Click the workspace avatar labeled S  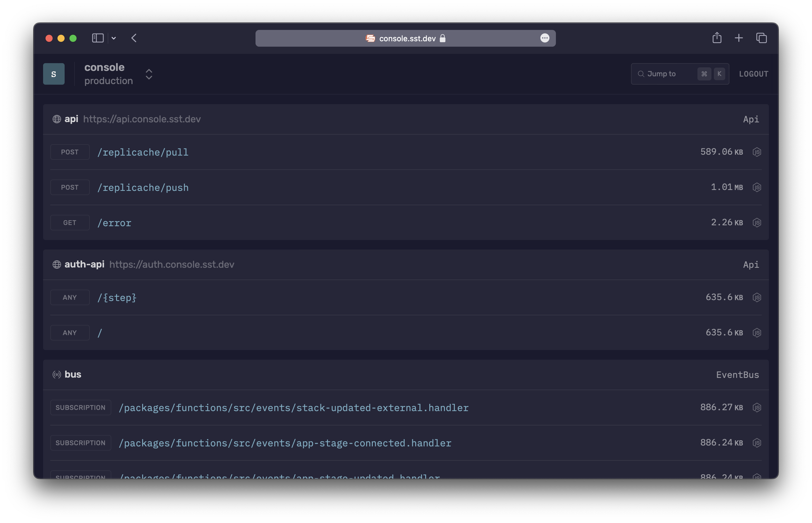54,73
